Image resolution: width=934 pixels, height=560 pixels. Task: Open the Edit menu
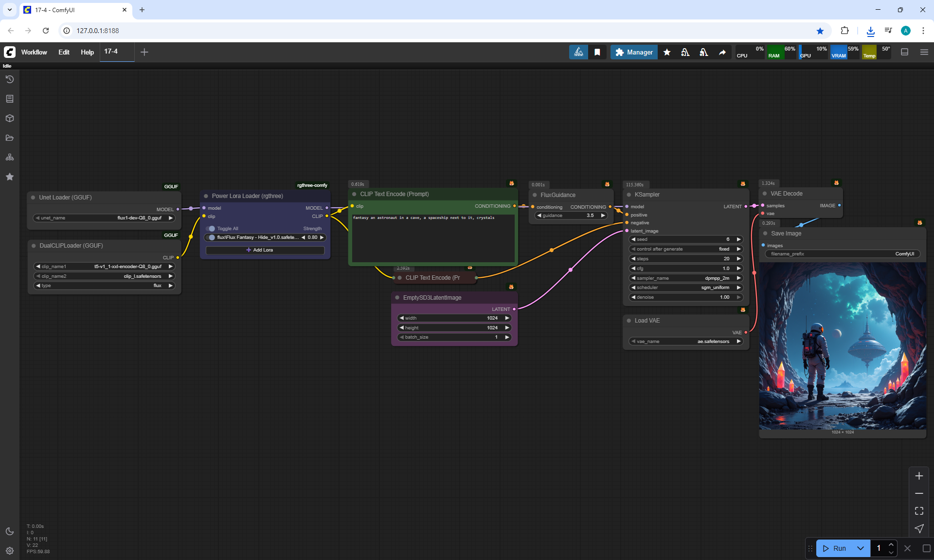[64, 52]
